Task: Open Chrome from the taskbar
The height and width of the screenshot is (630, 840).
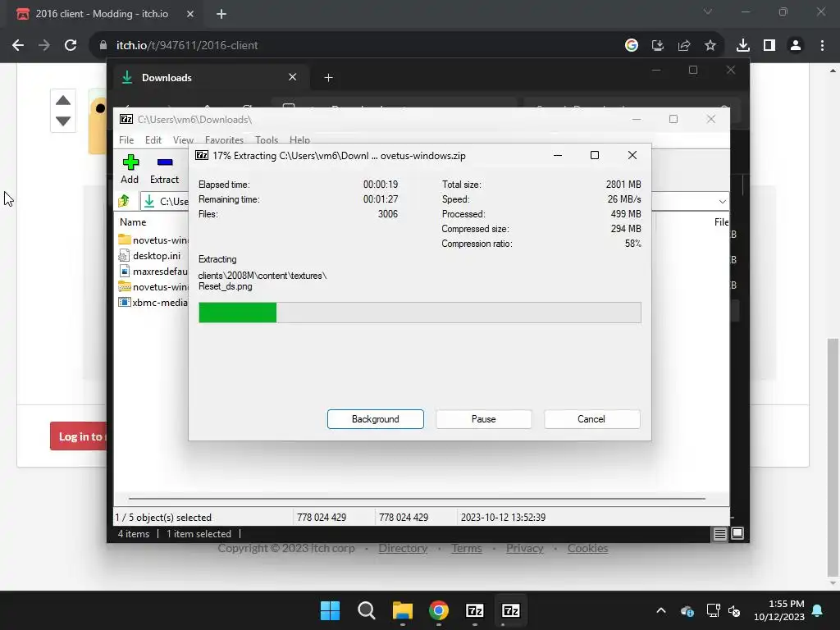Action: pos(439,610)
